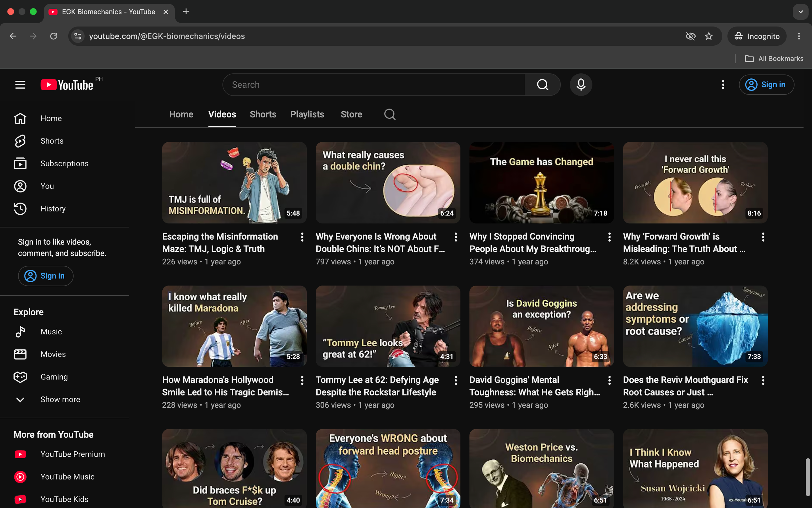Viewport: 812px width, 508px height.
Task: Open Why 'Forward Growth' is Misleading title
Action: tap(684, 242)
